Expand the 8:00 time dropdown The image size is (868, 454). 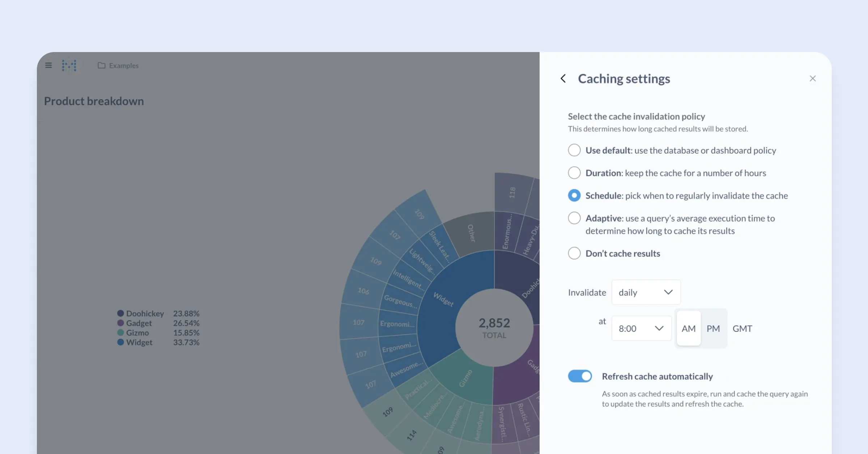641,328
